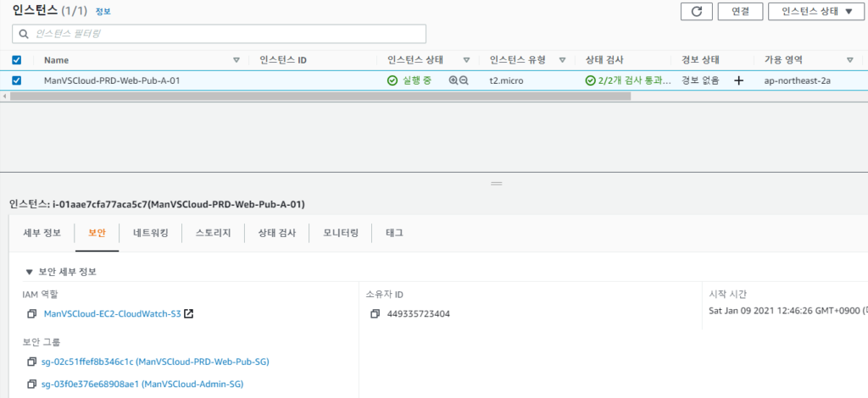Copy security group ID sg-03f0e376e68908ae1
The height and width of the screenshot is (398, 868).
[31, 384]
